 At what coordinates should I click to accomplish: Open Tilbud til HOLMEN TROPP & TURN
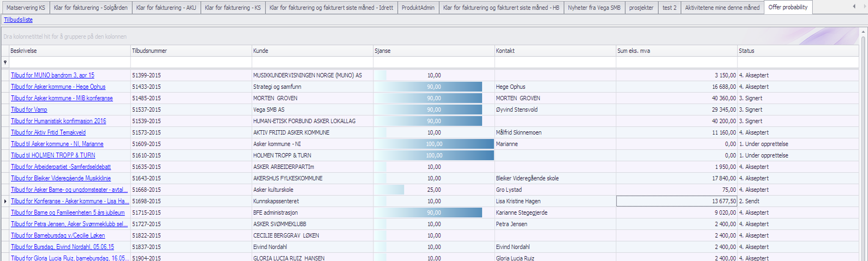pyautogui.click(x=53, y=155)
